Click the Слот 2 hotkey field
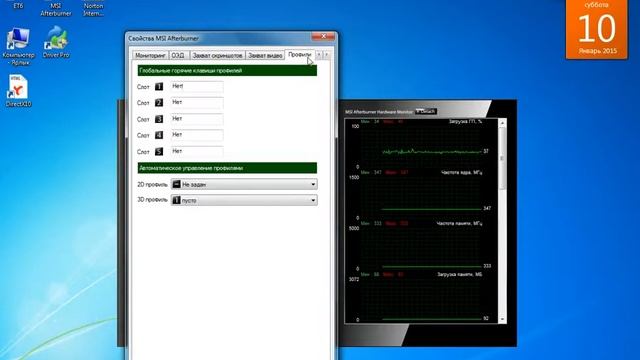 (197, 103)
